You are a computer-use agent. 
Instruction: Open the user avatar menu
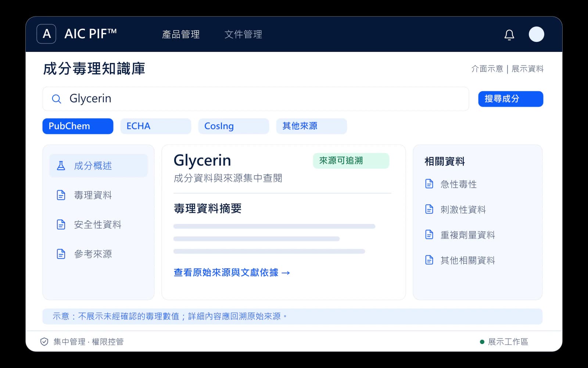[536, 34]
